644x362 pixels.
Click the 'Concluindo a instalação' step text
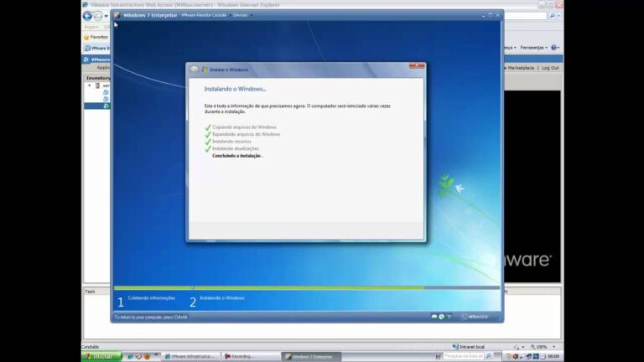pyautogui.click(x=236, y=156)
